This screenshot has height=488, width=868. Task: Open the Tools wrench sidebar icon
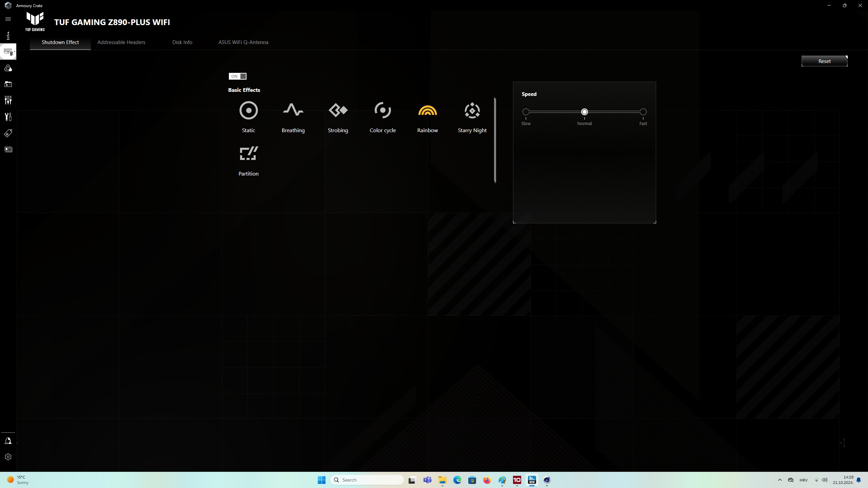[x=8, y=117]
